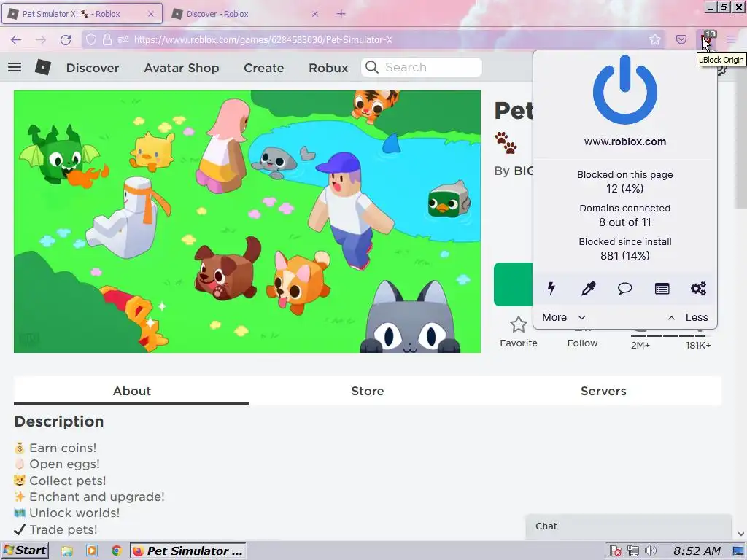Toggle uBlock Origin power button for roblox.com

click(x=624, y=90)
